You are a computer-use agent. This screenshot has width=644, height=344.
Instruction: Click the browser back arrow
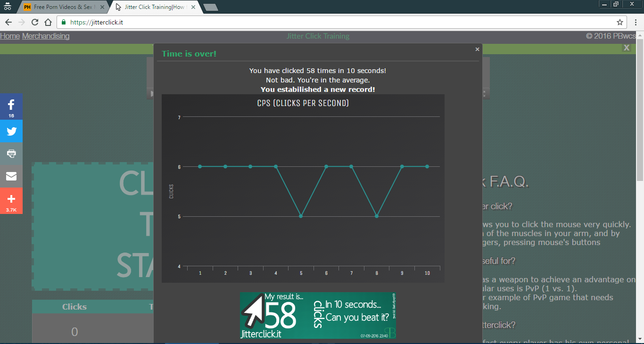click(x=8, y=22)
